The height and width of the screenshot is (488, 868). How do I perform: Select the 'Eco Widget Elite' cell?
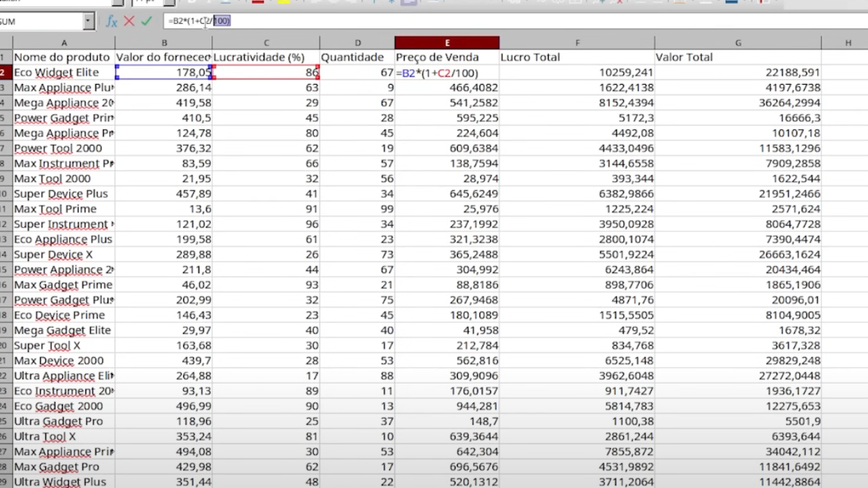tap(64, 73)
